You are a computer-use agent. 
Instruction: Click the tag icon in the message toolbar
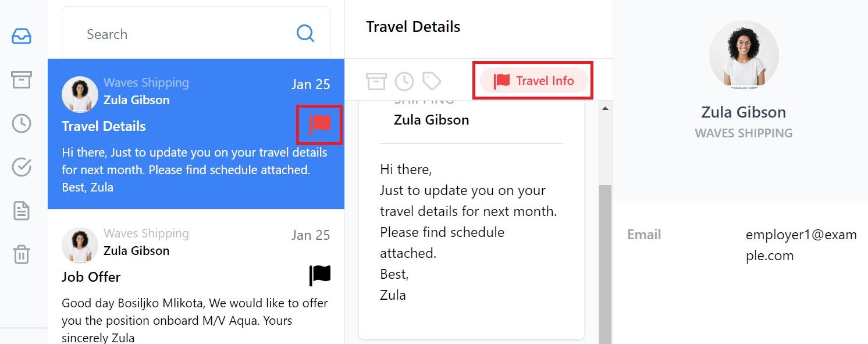432,81
